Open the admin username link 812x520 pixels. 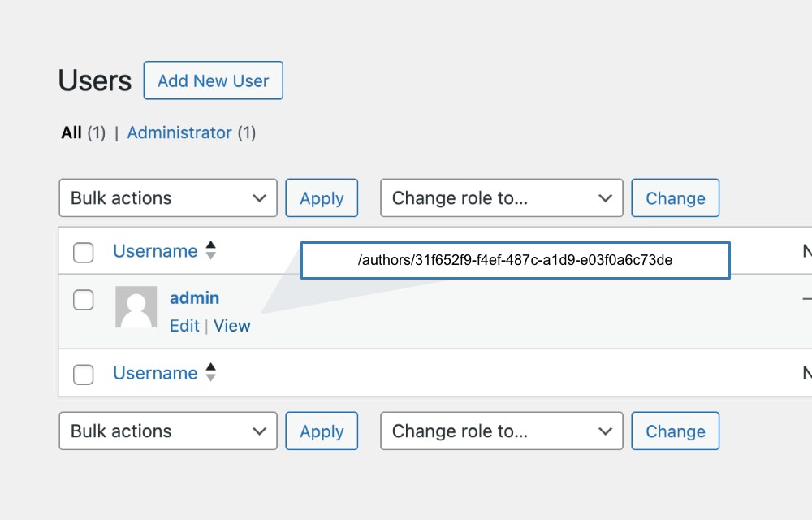[194, 298]
